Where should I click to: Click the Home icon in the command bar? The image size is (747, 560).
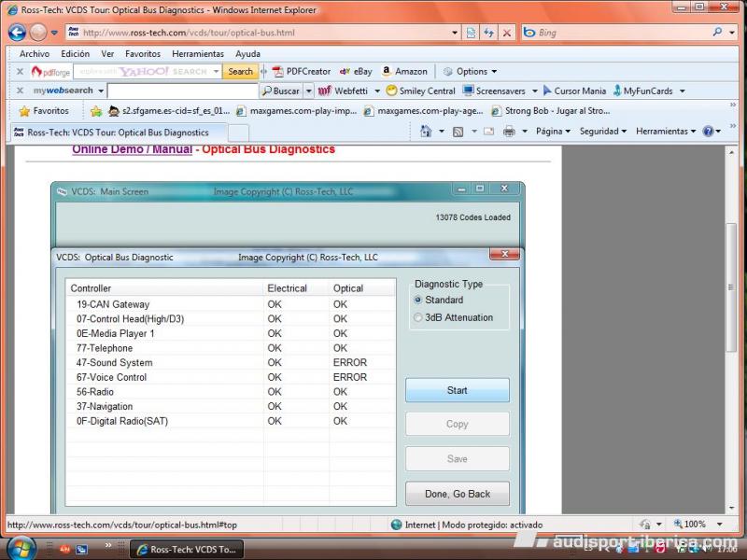click(426, 131)
